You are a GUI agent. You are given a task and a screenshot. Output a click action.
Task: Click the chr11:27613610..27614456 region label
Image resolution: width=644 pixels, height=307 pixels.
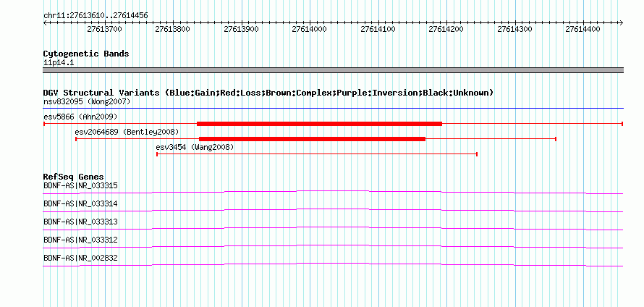click(x=96, y=16)
